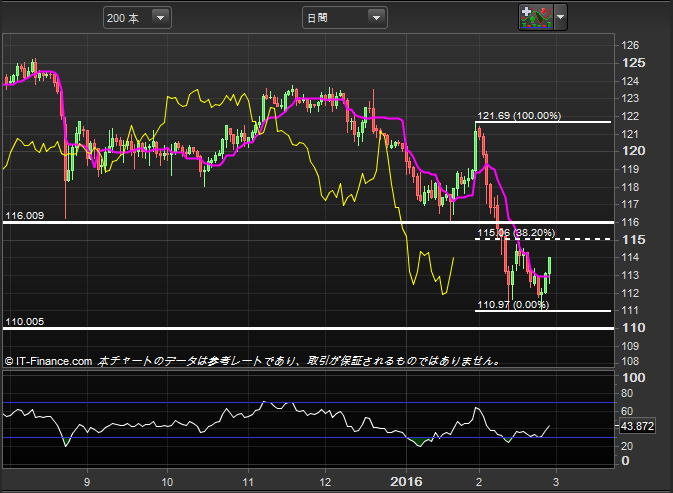Click the 100 RSI axis label

coord(634,378)
